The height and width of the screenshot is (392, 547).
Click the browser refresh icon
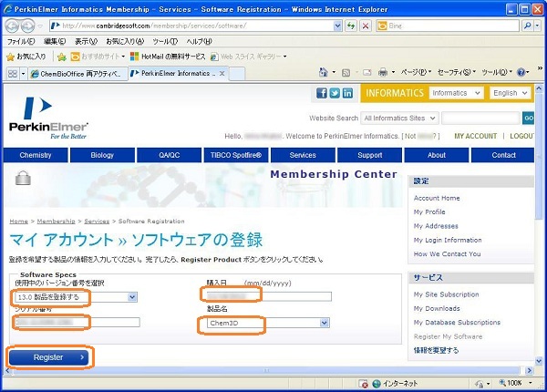click(x=352, y=26)
